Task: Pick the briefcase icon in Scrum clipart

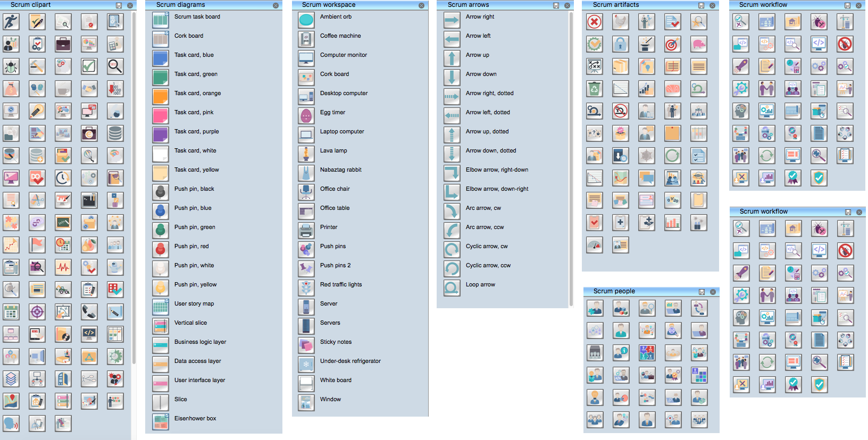Action: click(x=63, y=44)
